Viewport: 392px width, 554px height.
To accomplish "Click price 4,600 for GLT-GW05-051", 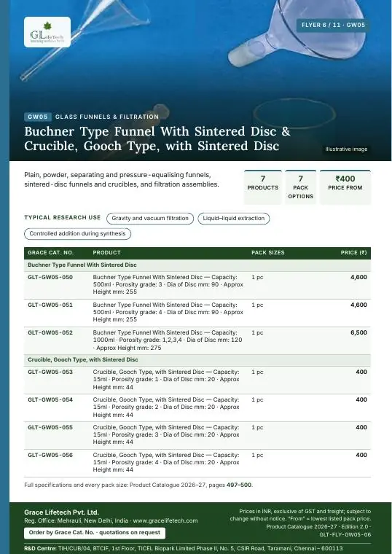I will [358, 305].
